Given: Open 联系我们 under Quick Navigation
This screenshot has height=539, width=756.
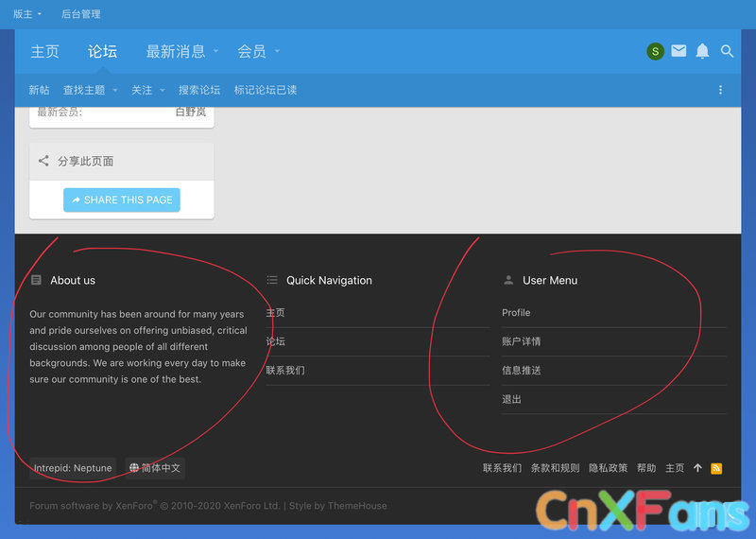Looking at the screenshot, I should coord(285,371).
